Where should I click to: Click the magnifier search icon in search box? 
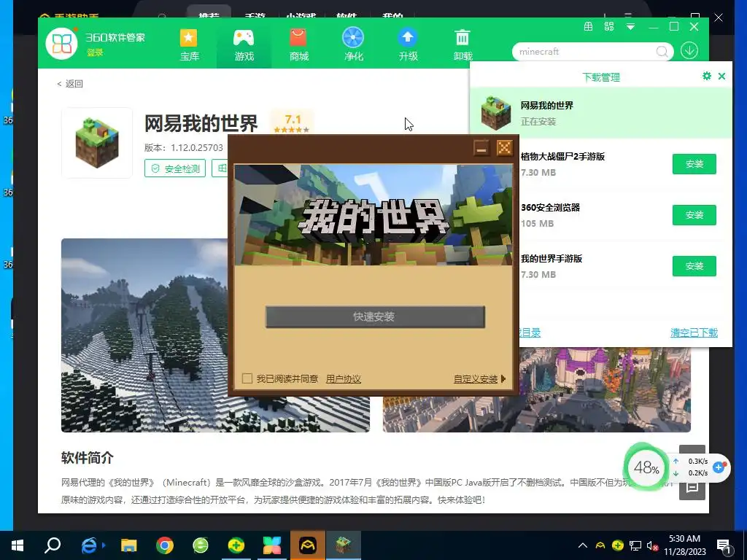click(662, 52)
